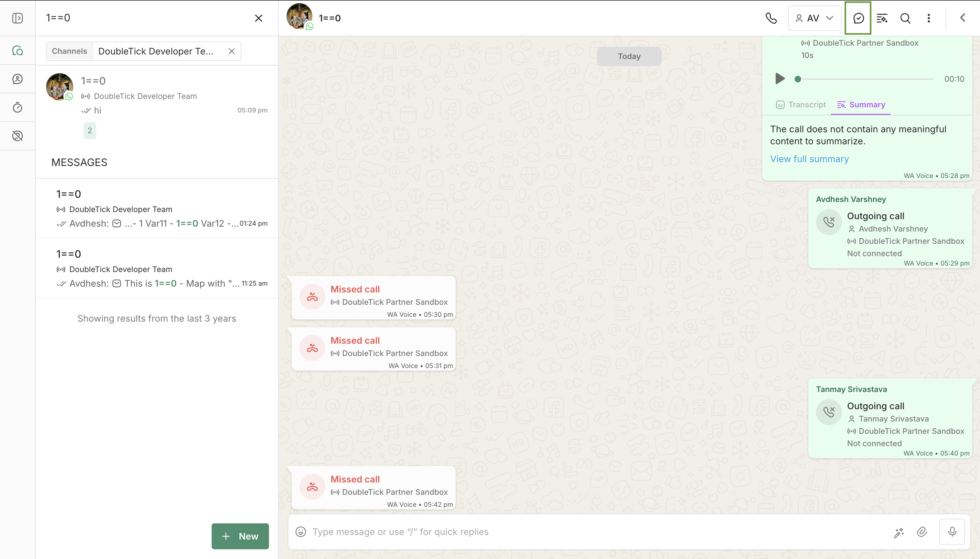Open View full summary link
Screen dimensions: 980x559
point(809,159)
